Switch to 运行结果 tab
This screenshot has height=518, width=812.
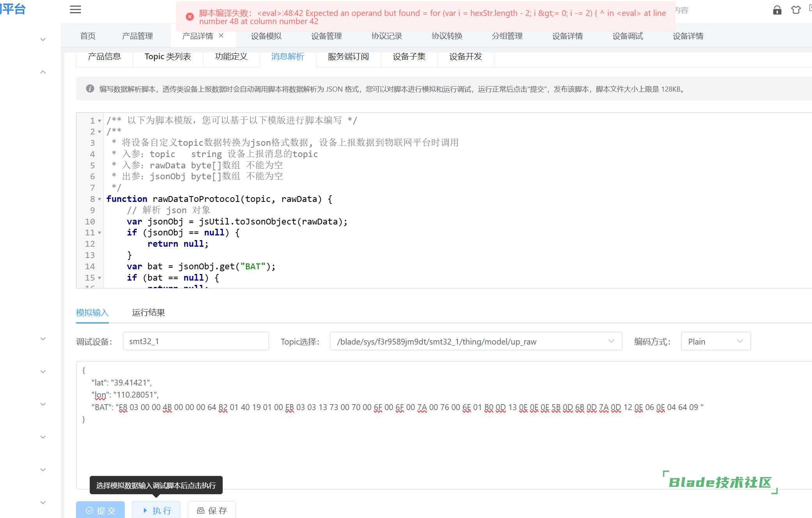point(148,313)
